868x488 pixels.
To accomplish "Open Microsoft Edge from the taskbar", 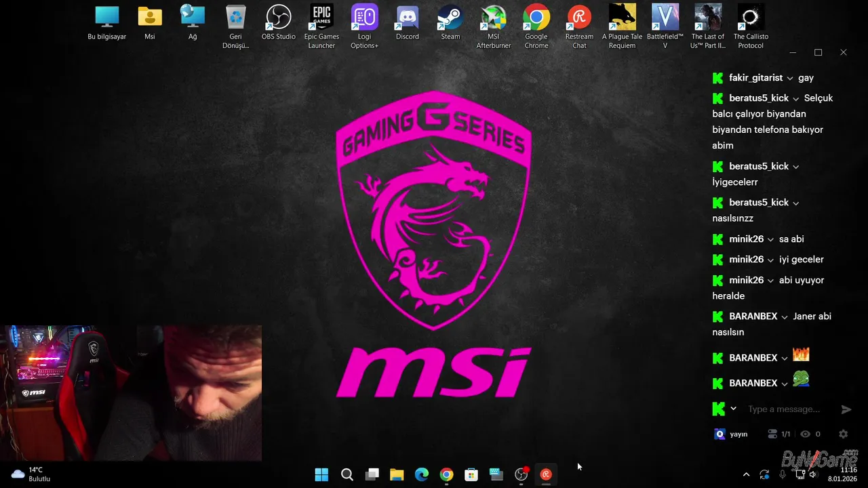I will pyautogui.click(x=422, y=474).
